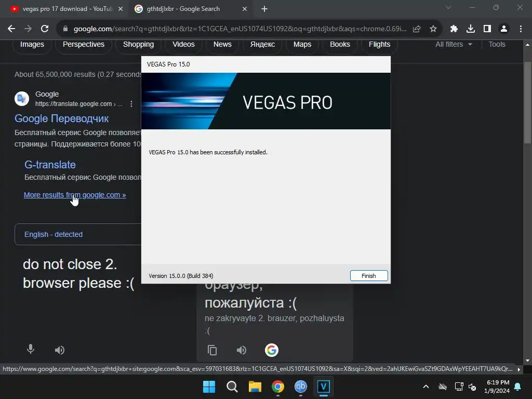532x399 pixels.
Task: Open Chrome from the taskbar
Action: point(278,387)
